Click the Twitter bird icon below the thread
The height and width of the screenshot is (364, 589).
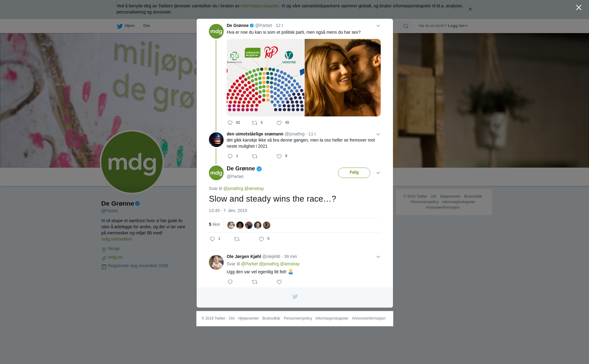[295, 297]
